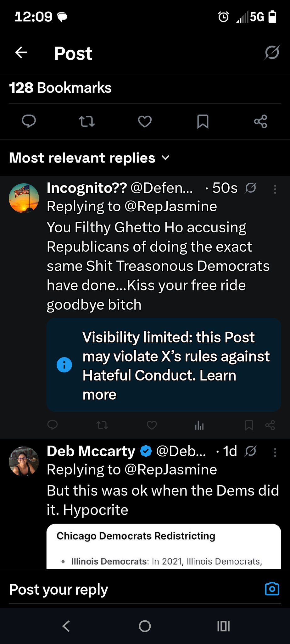Screen dimensions: 290x644
Task: Tap the Grok icon in the header
Action: pyautogui.click(x=272, y=53)
